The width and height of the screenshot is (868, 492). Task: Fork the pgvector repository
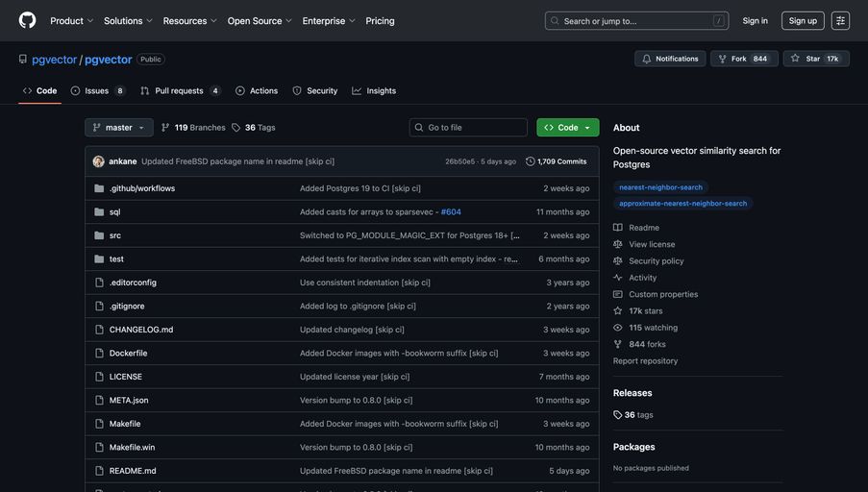coord(742,59)
